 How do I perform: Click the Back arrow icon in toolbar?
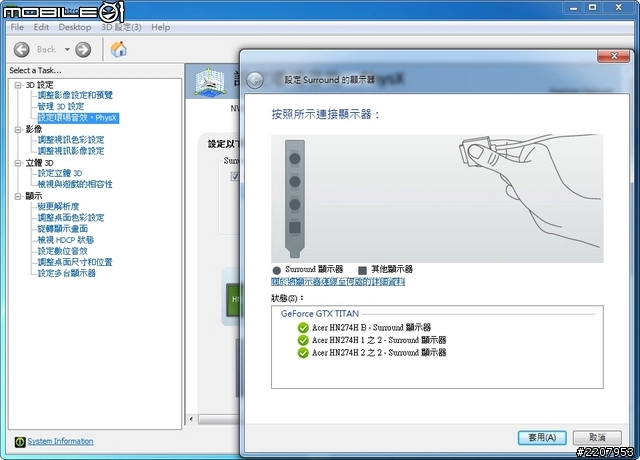tap(22, 50)
